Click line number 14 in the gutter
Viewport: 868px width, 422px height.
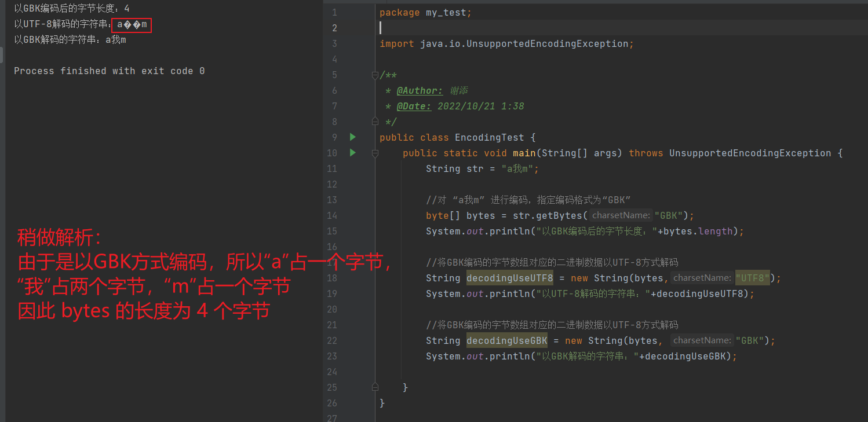tap(331, 215)
